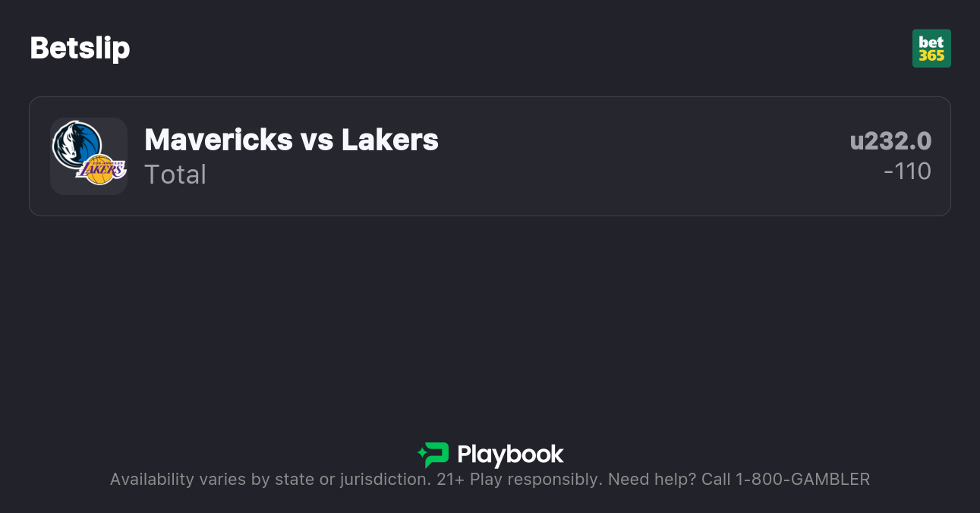This screenshot has width=980, height=513.
Task: Click the availability disclaimer text
Action: click(x=490, y=479)
